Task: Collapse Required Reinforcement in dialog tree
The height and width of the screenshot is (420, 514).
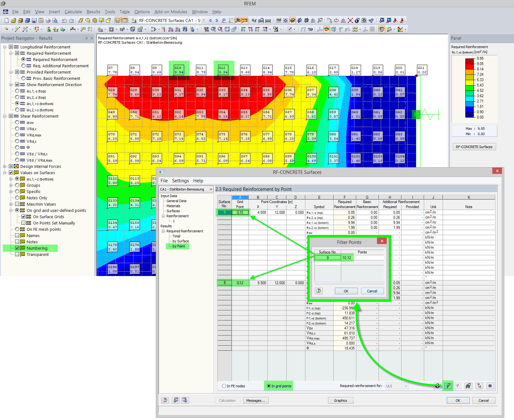Action: (x=163, y=231)
